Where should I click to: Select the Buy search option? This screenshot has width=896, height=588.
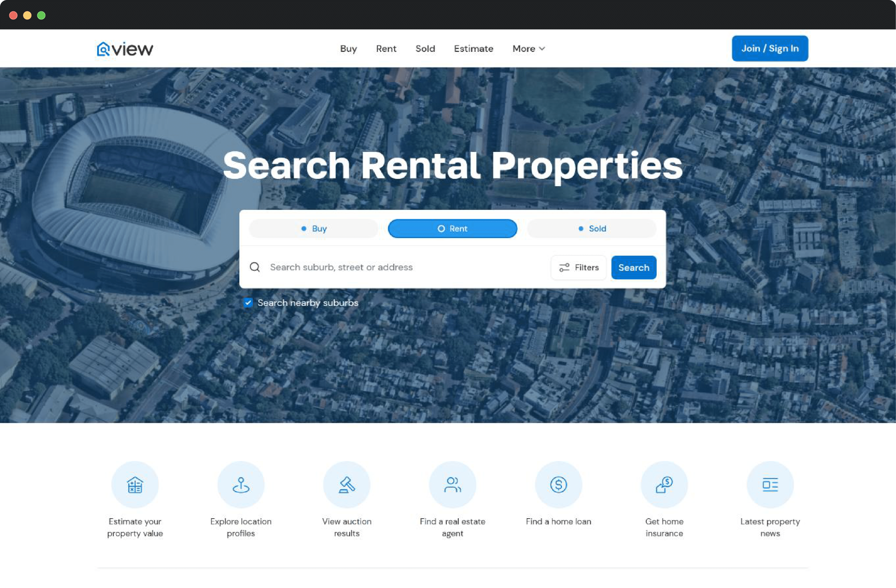(x=314, y=228)
